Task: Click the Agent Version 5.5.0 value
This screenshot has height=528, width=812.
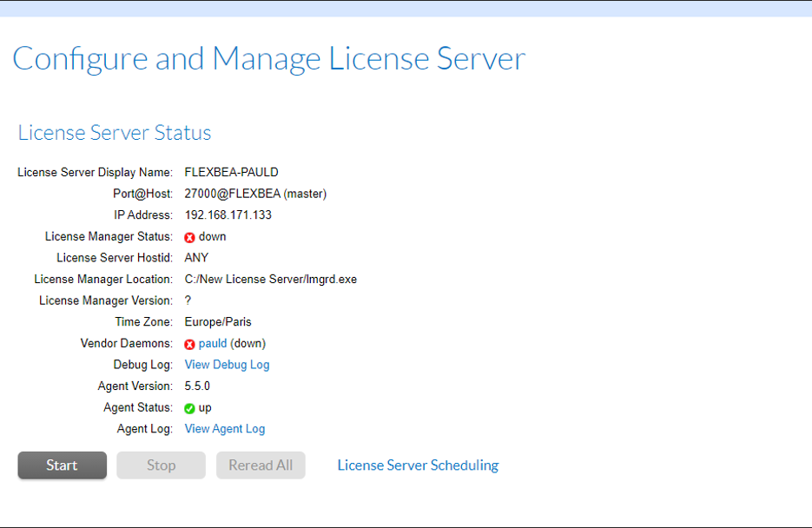Action: (197, 386)
